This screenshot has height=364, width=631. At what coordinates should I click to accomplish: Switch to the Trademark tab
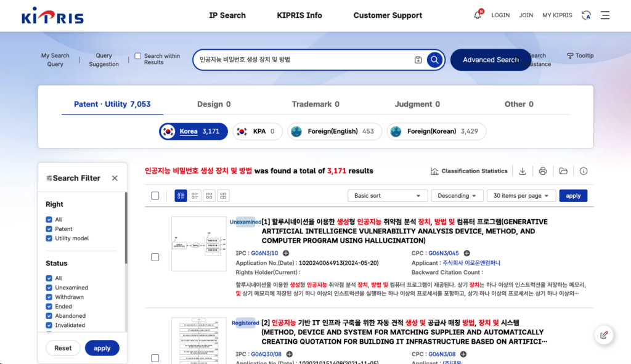[x=315, y=104]
